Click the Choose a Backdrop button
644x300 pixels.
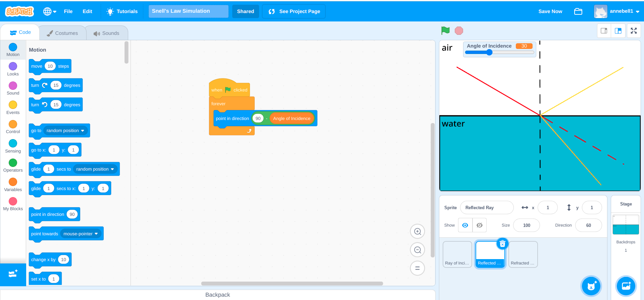(x=626, y=286)
